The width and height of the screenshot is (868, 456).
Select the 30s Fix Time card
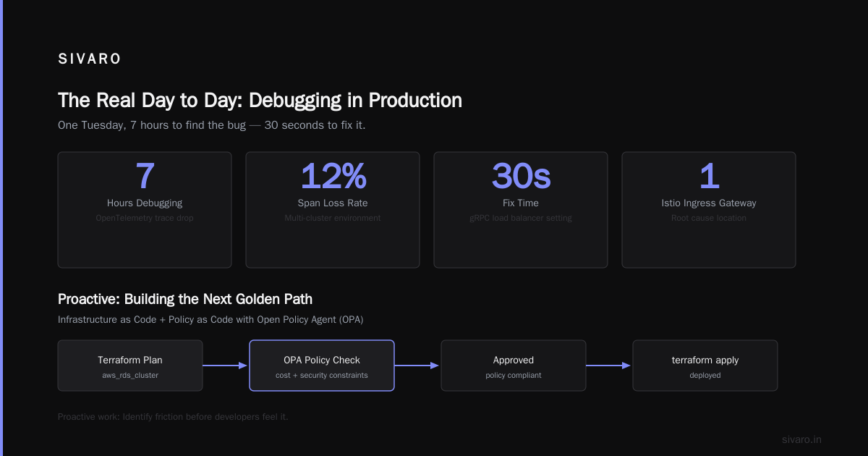pyautogui.click(x=521, y=210)
